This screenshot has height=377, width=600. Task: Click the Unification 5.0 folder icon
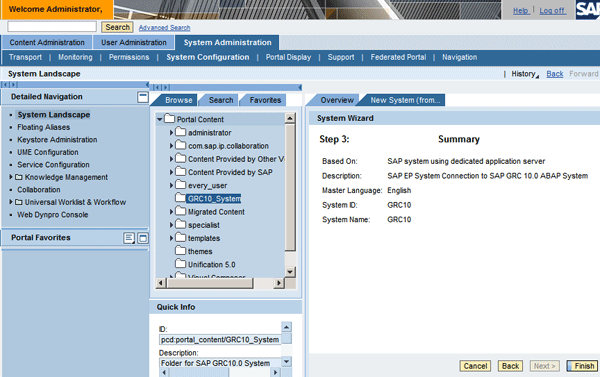click(181, 264)
